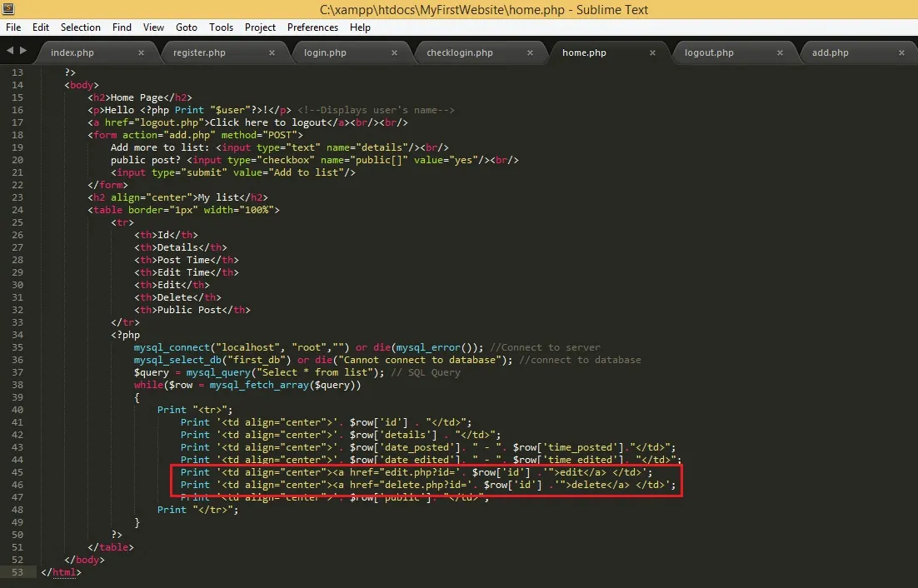
Task: Click the left tab scroll arrow
Action: (10, 51)
